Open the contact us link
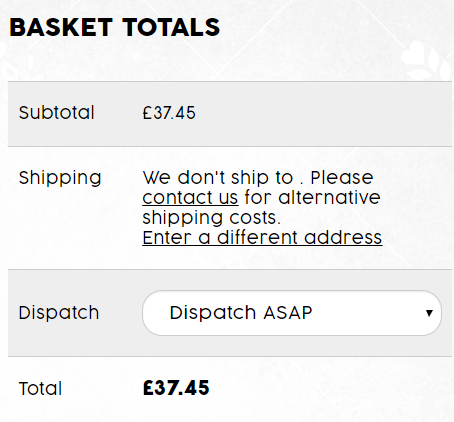 [x=190, y=197]
